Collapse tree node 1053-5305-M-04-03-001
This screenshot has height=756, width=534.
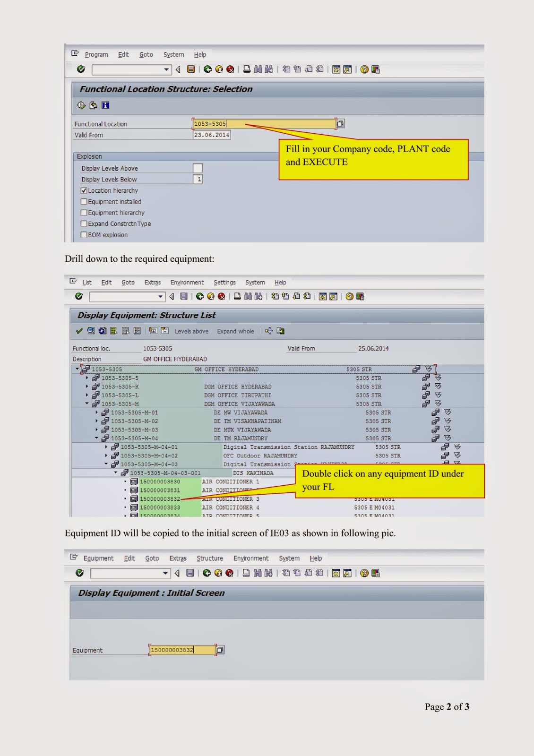tap(115, 472)
